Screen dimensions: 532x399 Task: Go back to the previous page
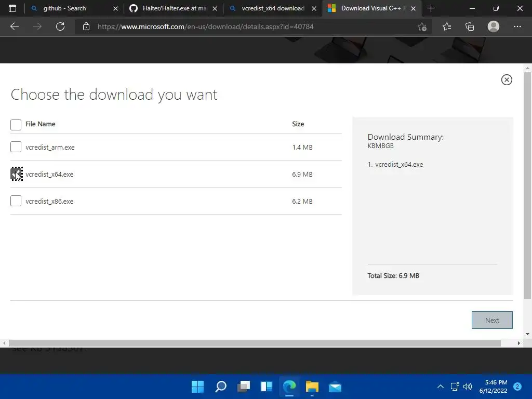pyautogui.click(x=15, y=26)
